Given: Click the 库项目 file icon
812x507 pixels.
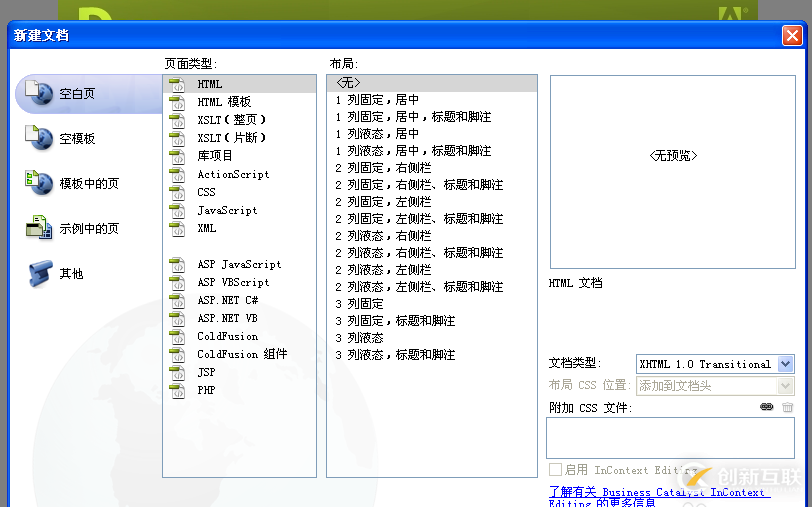Looking at the screenshot, I should [x=177, y=156].
